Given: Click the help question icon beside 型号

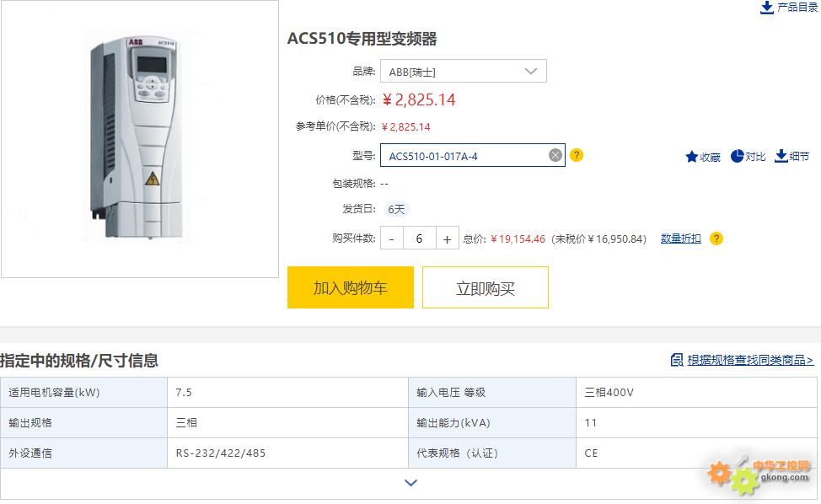Looking at the screenshot, I should click(x=577, y=155).
